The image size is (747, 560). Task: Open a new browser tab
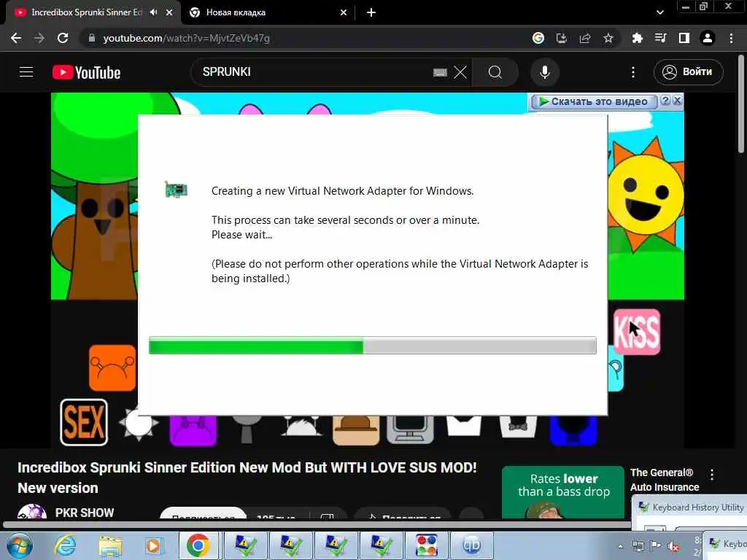pyautogui.click(x=371, y=12)
